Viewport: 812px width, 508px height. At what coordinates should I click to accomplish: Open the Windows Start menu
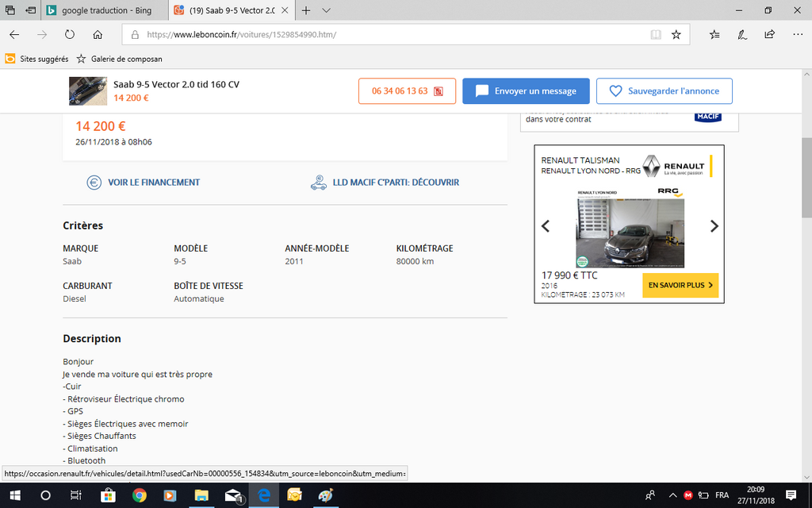pyautogui.click(x=14, y=495)
